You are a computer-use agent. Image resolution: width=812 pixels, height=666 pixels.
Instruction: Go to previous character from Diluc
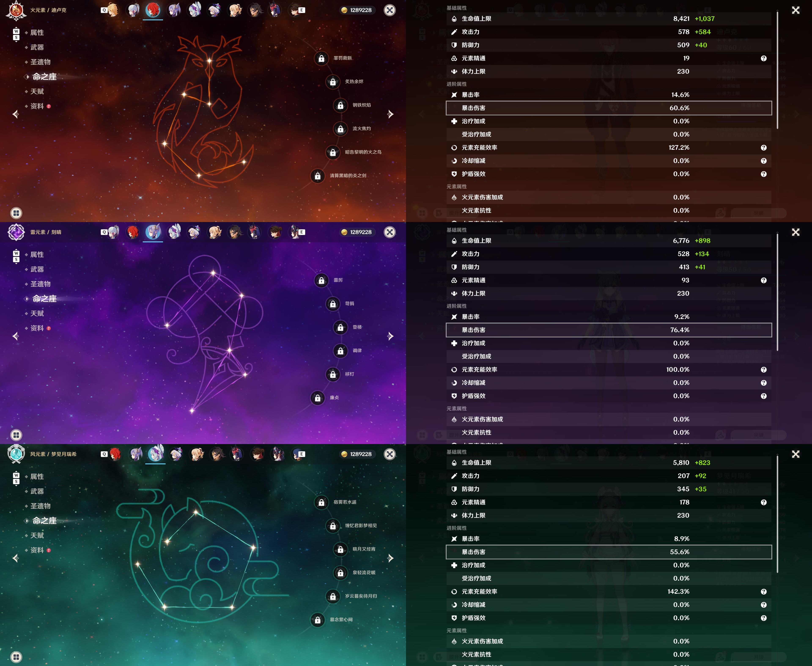click(16, 114)
